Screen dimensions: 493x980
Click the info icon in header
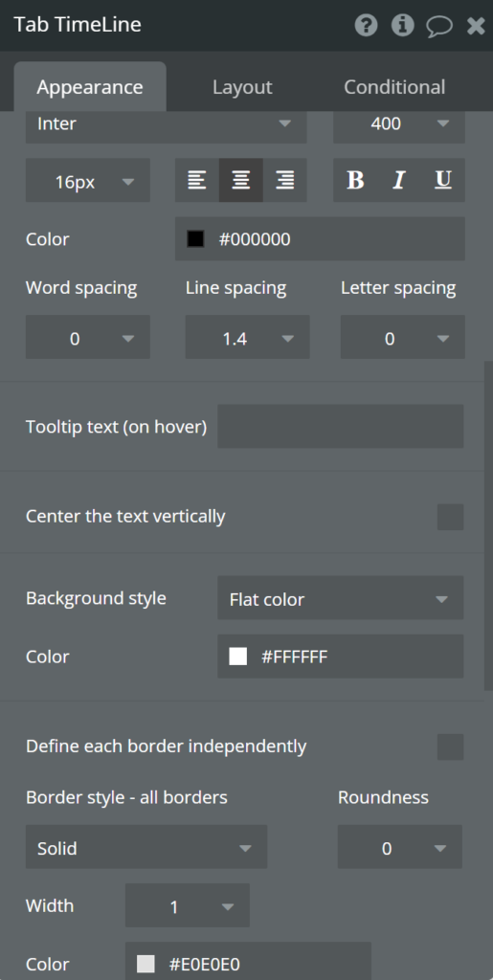tap(402, 25)
